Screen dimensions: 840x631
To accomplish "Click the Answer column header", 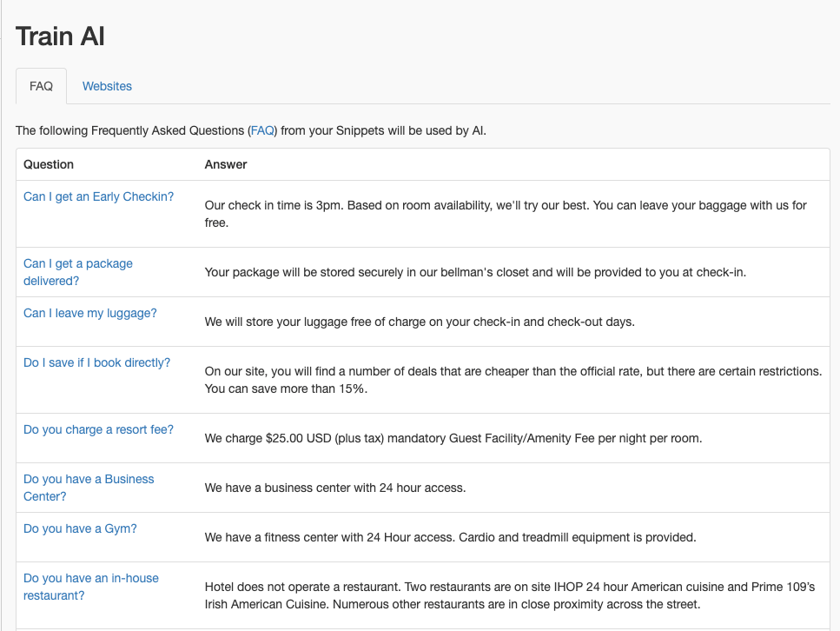I will pos(226,164).
